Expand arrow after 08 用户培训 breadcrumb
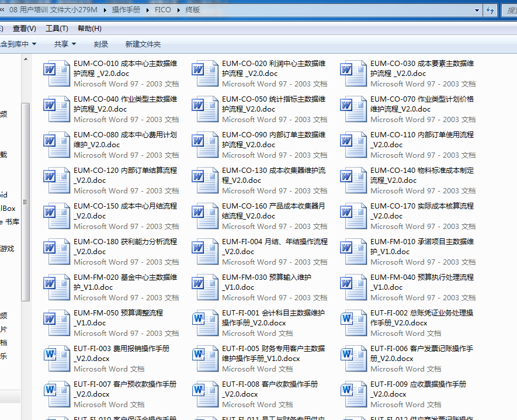The image size is (517, 420). coord(105,10)
